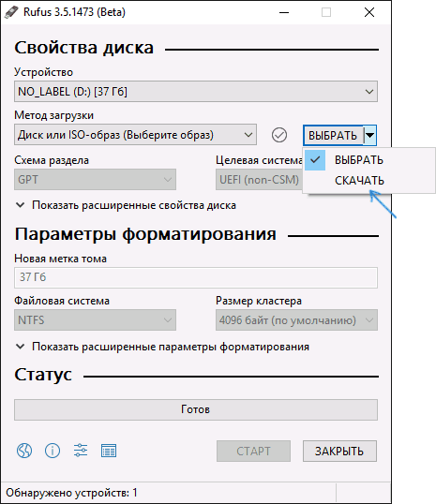Click the main ВЫБРАТЬ button

[x=333, y=135]
